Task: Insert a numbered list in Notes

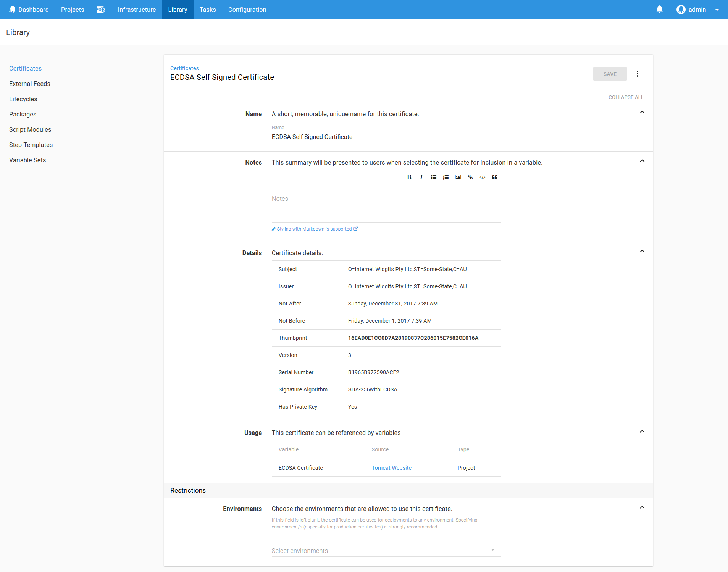Action: [x=446, y=177]
